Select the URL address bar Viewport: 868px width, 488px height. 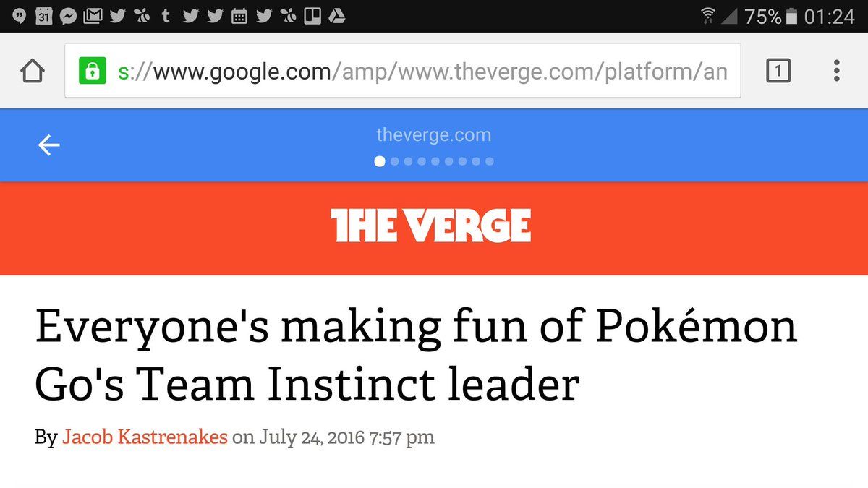403,71
